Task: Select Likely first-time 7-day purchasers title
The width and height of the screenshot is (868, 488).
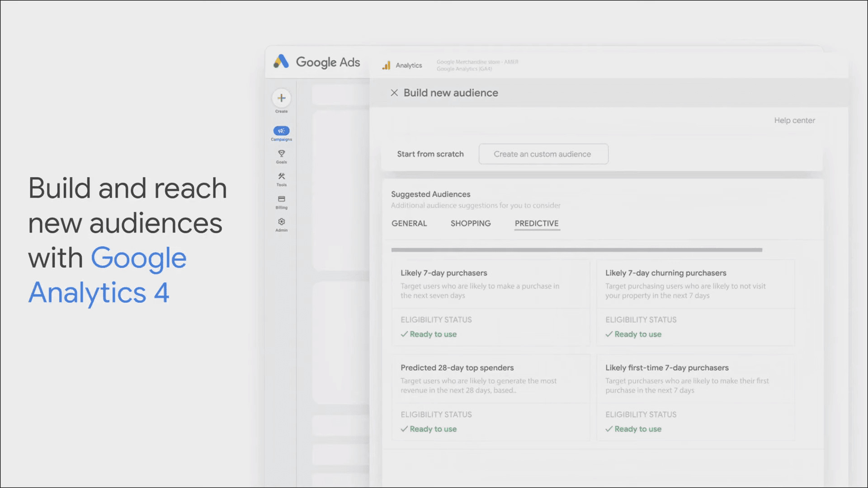Action: (x=667, y=368)
